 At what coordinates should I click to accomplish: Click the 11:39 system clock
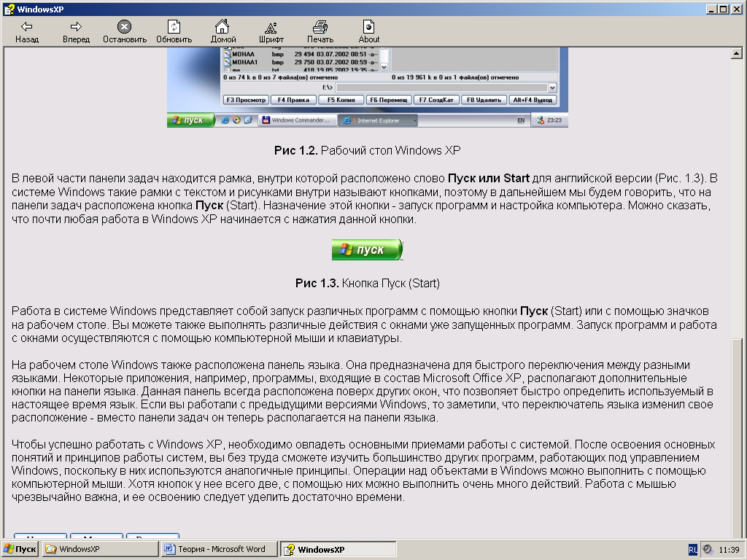pos(729,550)
